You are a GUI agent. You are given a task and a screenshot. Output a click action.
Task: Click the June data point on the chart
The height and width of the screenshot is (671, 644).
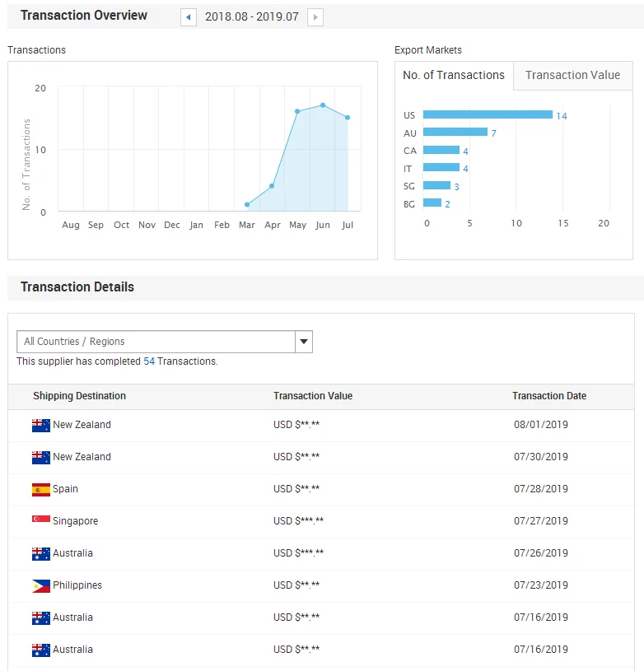click(x=323, y=105)
